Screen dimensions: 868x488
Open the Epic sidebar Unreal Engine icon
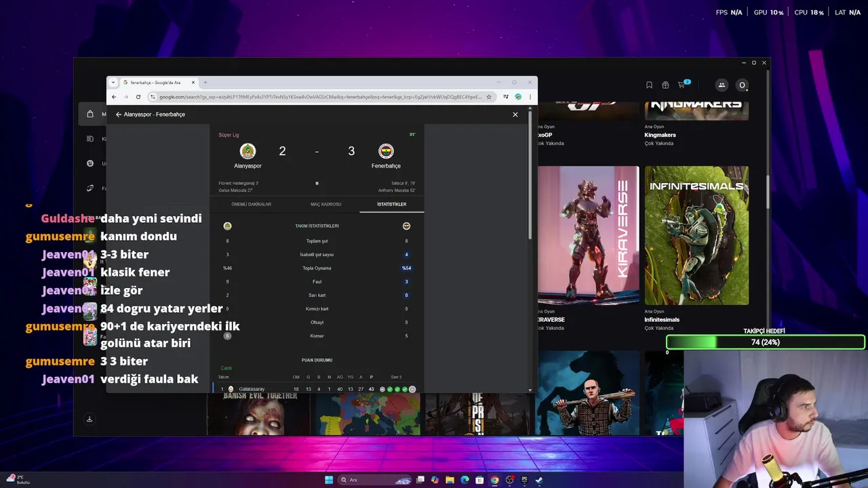pyautogui.click(x=90, y=163)
